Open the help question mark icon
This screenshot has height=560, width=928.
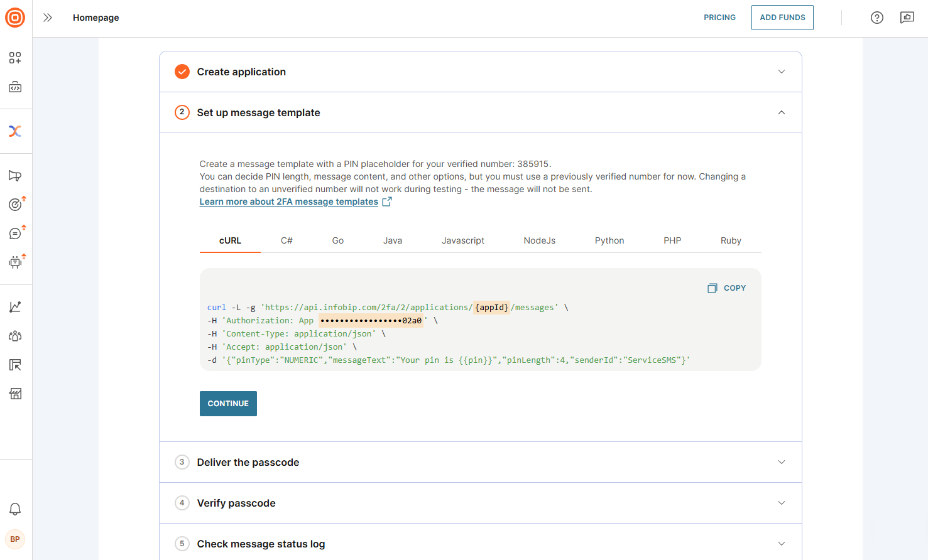tap(877, 18)
